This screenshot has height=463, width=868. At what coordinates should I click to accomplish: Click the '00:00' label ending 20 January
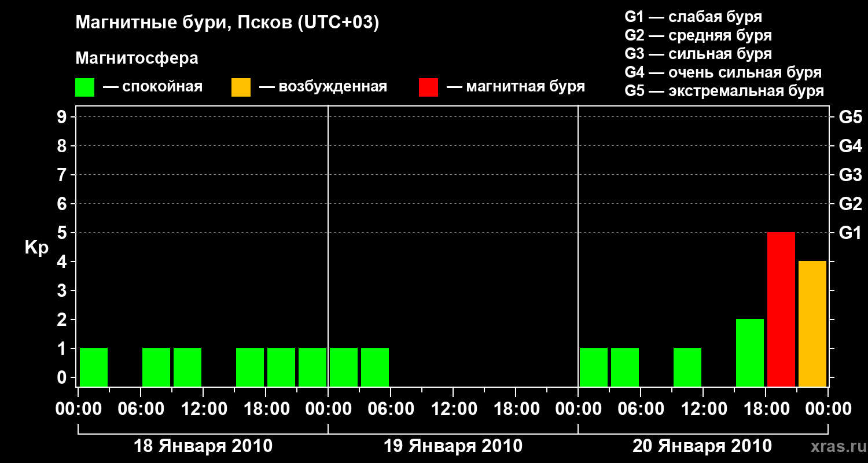tap(828, 409)
